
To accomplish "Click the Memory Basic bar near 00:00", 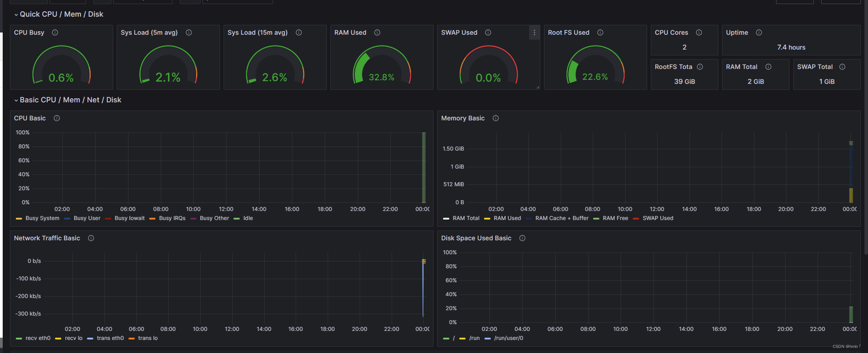I will point(851,172).
